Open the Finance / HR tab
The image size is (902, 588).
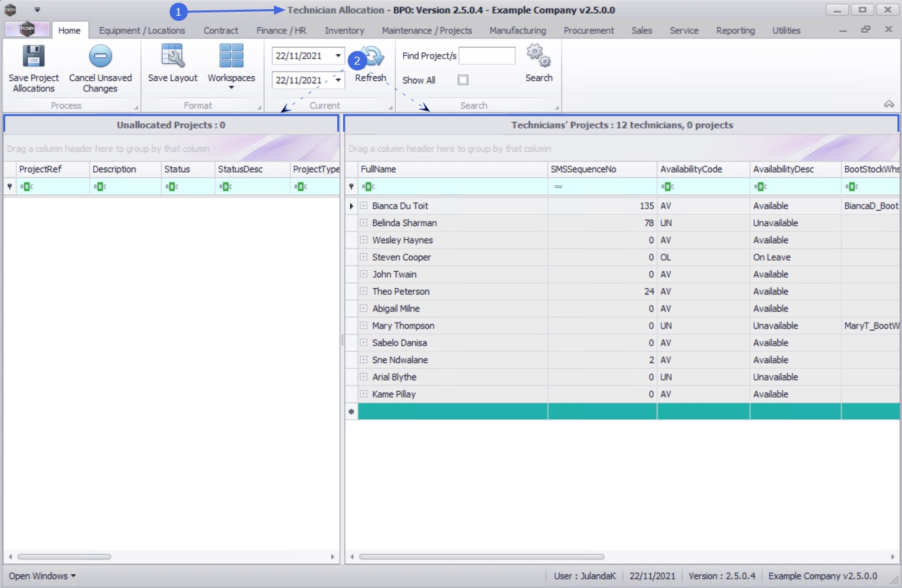[281, 31]
